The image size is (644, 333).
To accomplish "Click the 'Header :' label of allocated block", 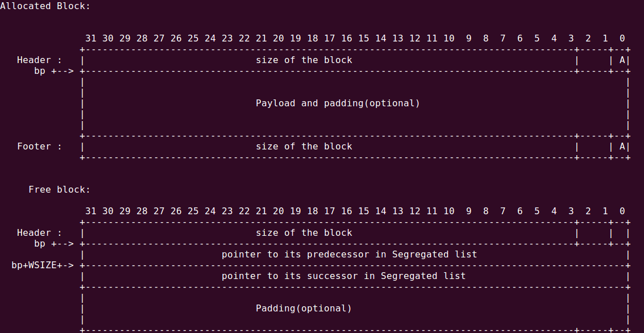I will click(x=39, y=60).
